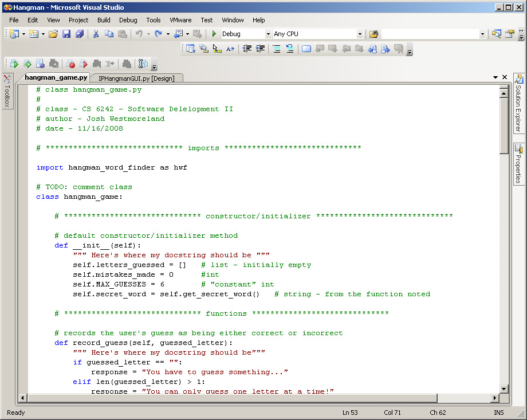The width and height of the screenshot is (527, 420).
Task: Increase the line indent
Action: click(x=260, y=49)
